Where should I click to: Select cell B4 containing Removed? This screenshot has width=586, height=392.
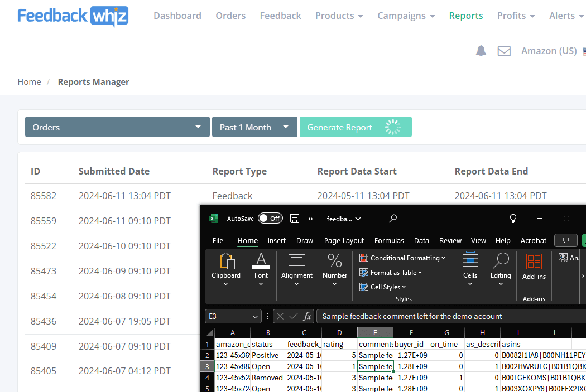(x=268, y=378)
